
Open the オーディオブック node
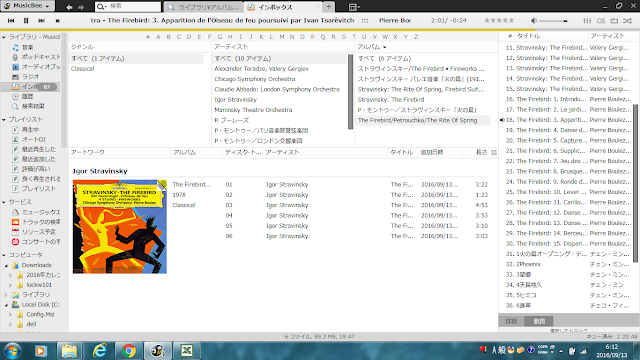tap(36, 67)
